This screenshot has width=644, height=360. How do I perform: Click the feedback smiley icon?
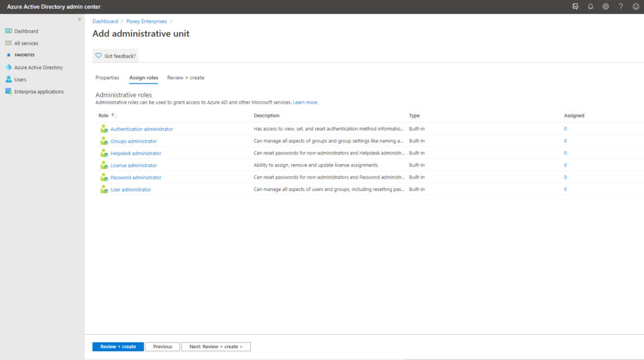[x=636, y=6]
